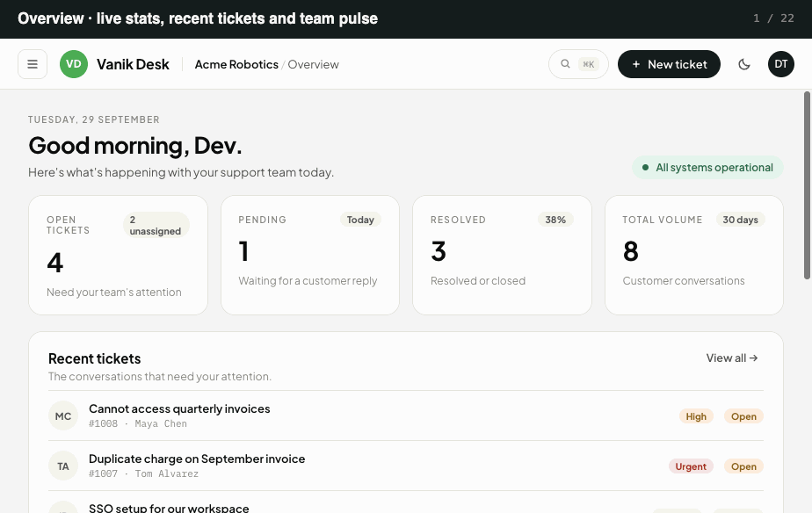
Task: Click the Vanik Desk brand name
Action: pos(133,64)
